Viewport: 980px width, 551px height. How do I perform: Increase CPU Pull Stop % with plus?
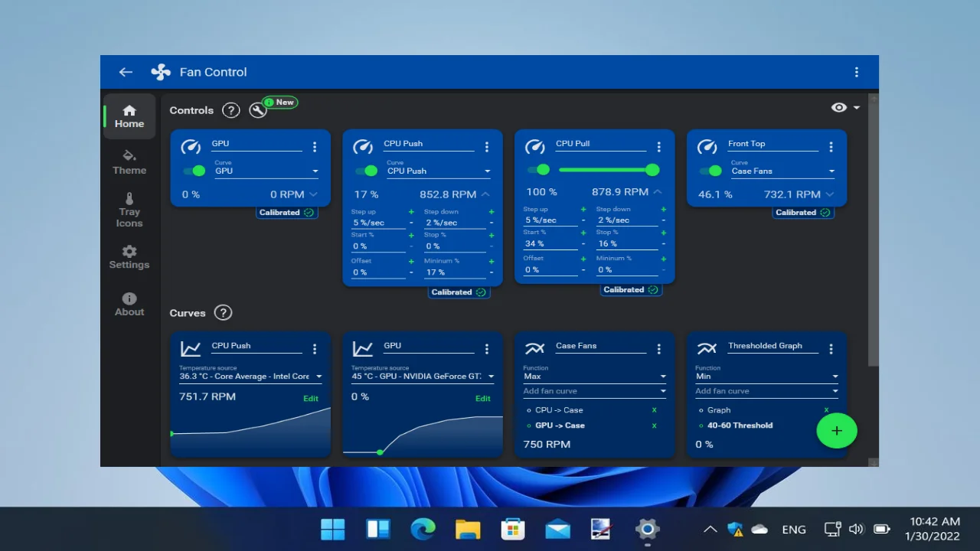664,232
